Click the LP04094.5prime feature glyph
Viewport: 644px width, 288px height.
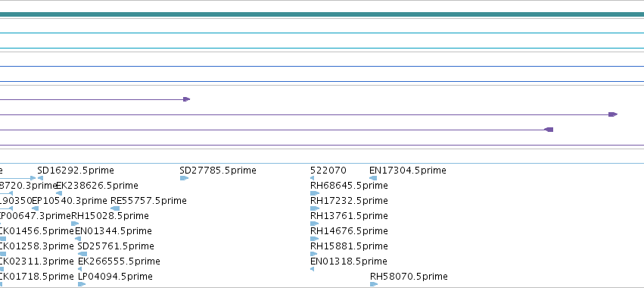[x=82, y=284]
